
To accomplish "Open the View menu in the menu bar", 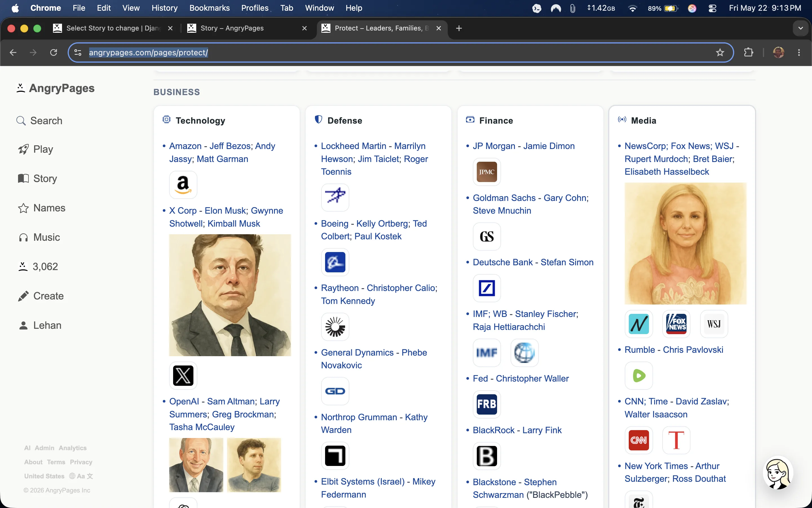I will [x=131, y=8].
